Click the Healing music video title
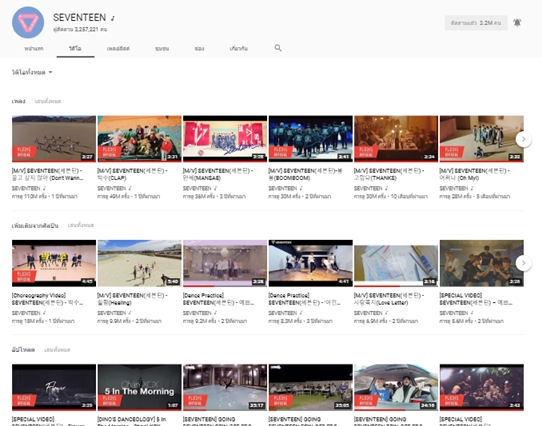The width and height of the screenshot is (542, 426). tap(132, 299)
